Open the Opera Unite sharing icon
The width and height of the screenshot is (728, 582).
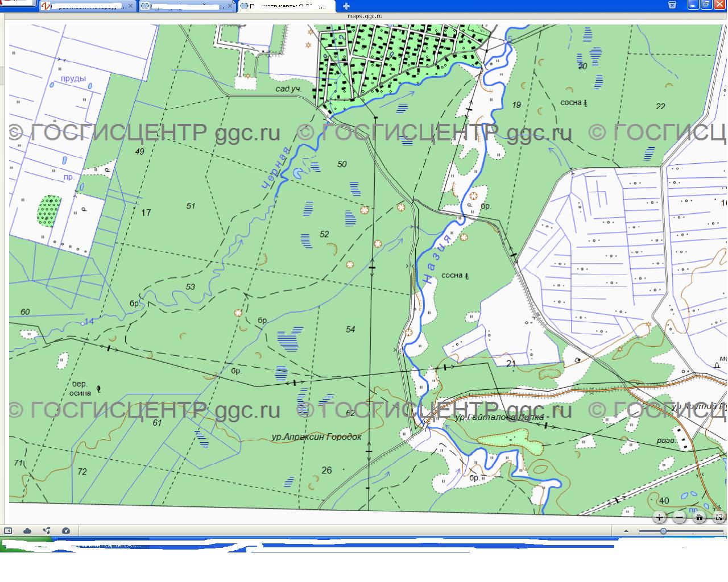47,531
